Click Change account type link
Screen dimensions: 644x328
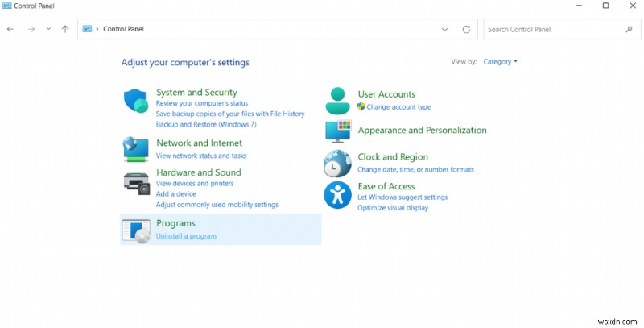pyautogui.click(x=398, y=107)
